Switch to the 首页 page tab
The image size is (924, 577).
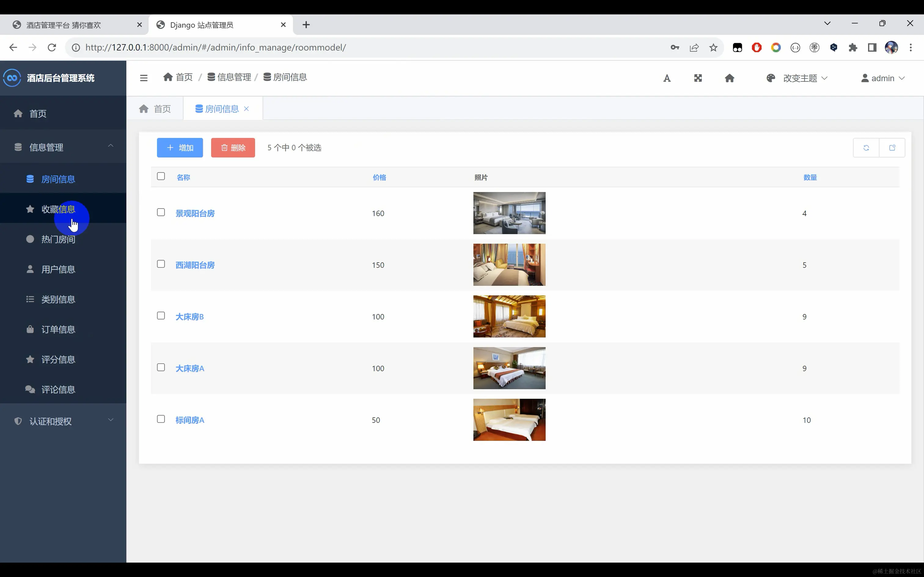coord(155,109)
